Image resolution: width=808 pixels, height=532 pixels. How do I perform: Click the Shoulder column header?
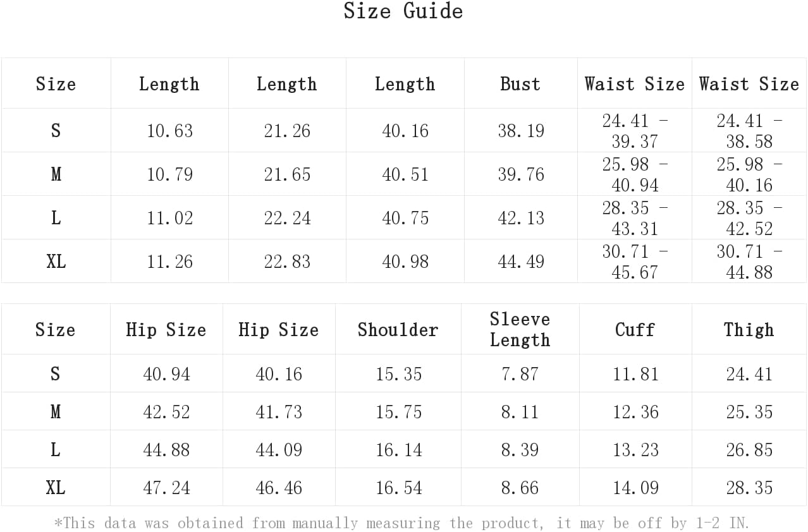click(x=398, y=330)
